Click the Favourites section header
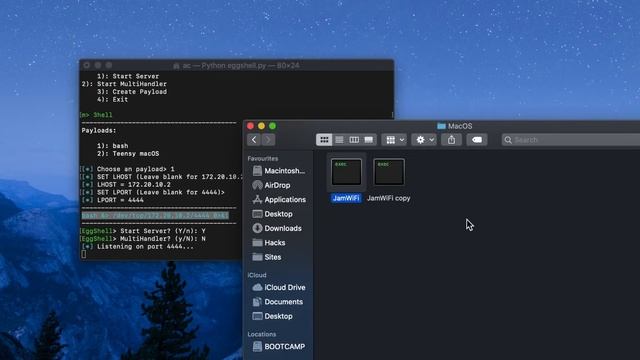The width and height of the screenshot is (640, 360). click(262, 158)
